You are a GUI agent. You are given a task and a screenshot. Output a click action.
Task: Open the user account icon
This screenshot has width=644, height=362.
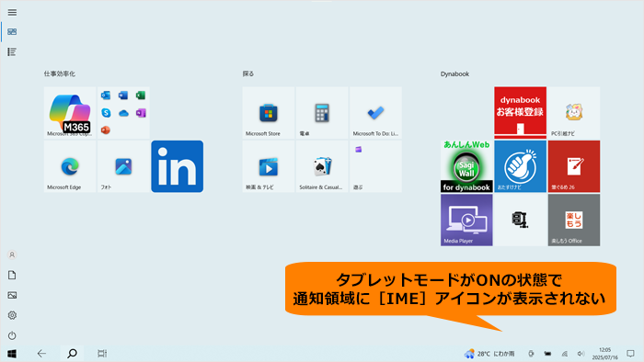point(12,255)
